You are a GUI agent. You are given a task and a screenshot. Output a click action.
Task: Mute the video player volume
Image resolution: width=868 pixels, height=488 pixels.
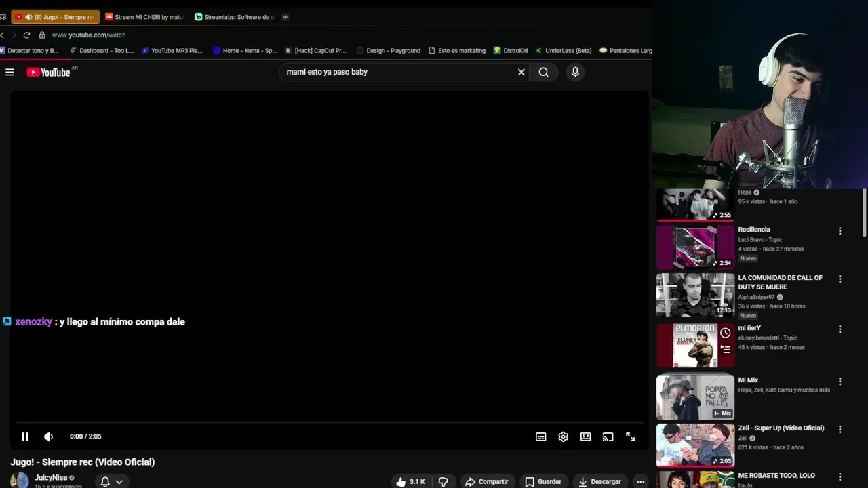pos(48,436)
